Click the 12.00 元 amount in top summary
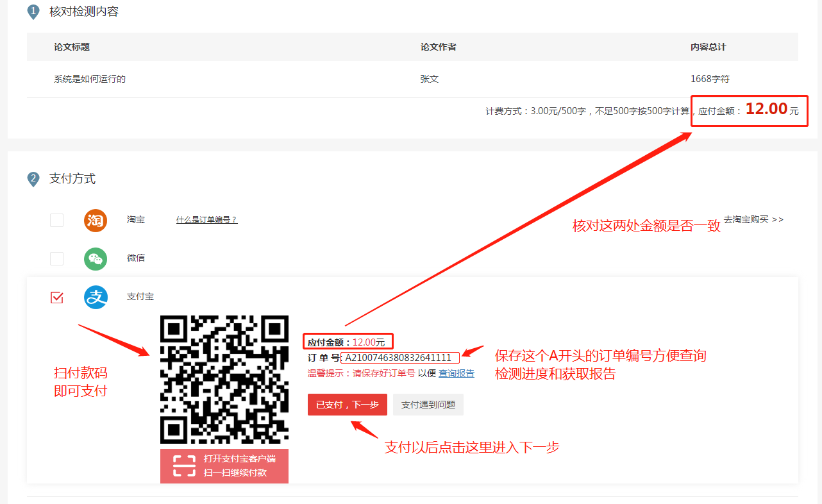Image resolution: width=822 pixels, height=504 pixels. pyautogui.click(x=772, y=109)
